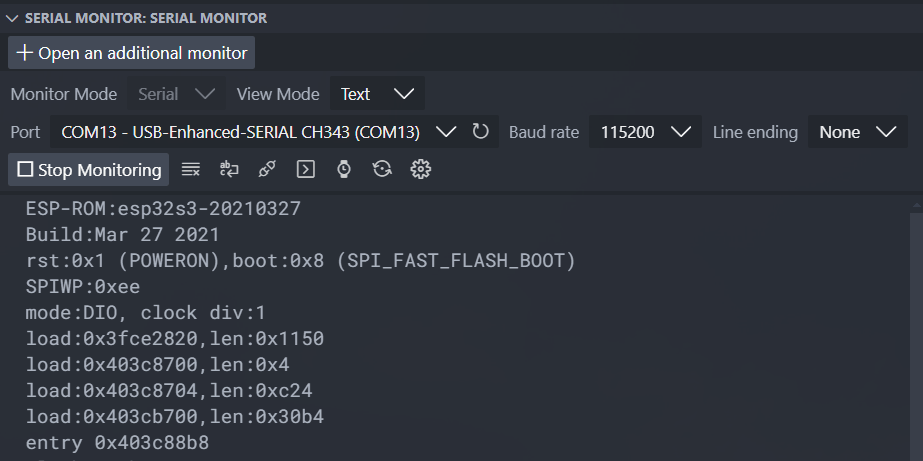Open the Monitor Mode Serial dropdown
The image size is (923, 461).
click(x=177, y=94)
